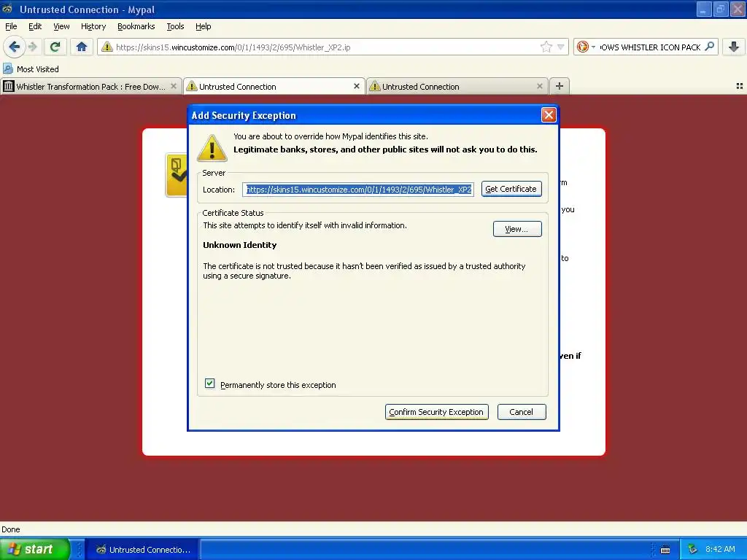Open the URL history dropdown arrow
Screen dimensions: 747x560
click(561, 47)
